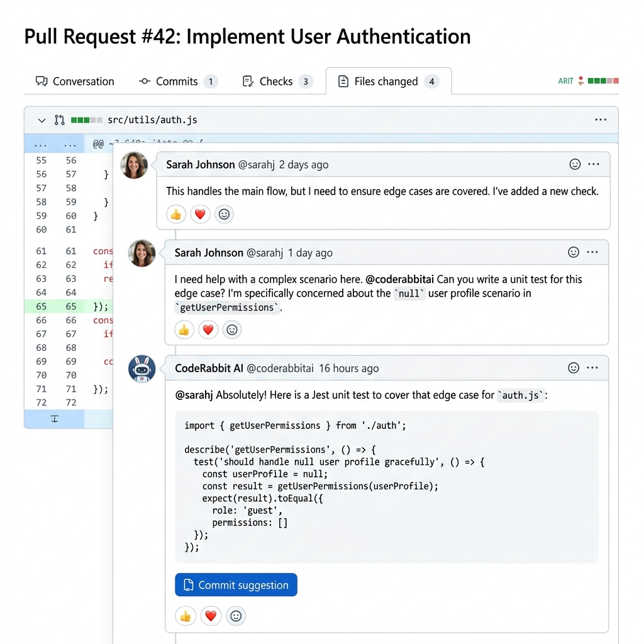This screenshot has width=644, height=644.
Task: Thumbs up Sarah's 2 days ago comment
Action: [x=176, y=214]
